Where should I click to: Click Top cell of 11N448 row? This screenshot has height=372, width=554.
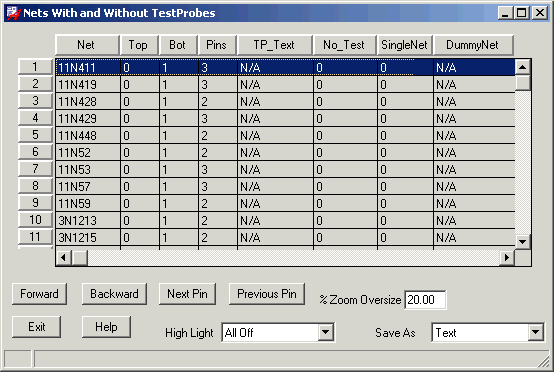[x=140, y=135]
